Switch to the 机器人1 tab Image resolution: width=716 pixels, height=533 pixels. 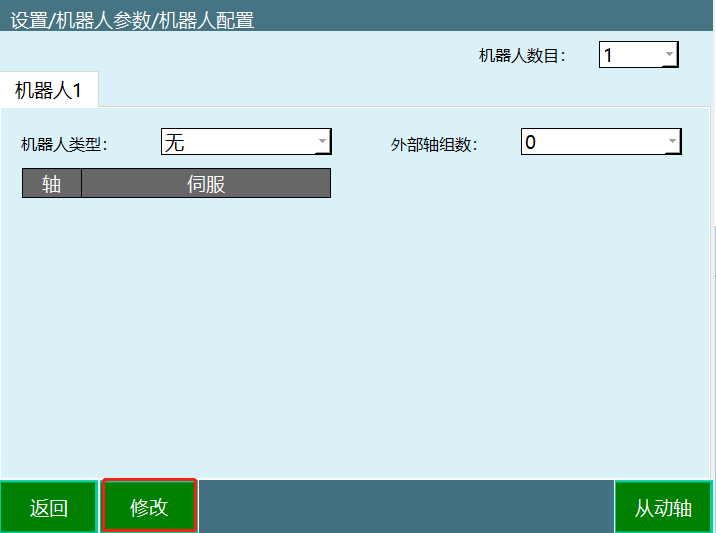pyautogui.click(x=49, y=90)
